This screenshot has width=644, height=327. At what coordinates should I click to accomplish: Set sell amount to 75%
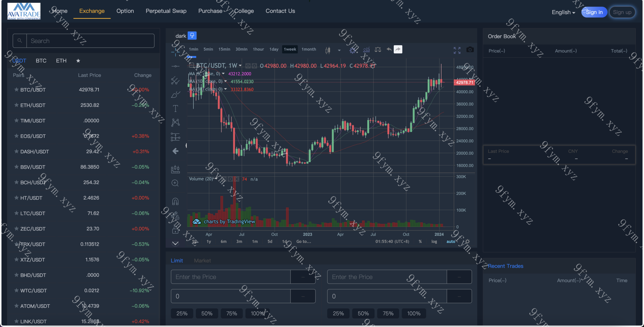click(388, 313)
